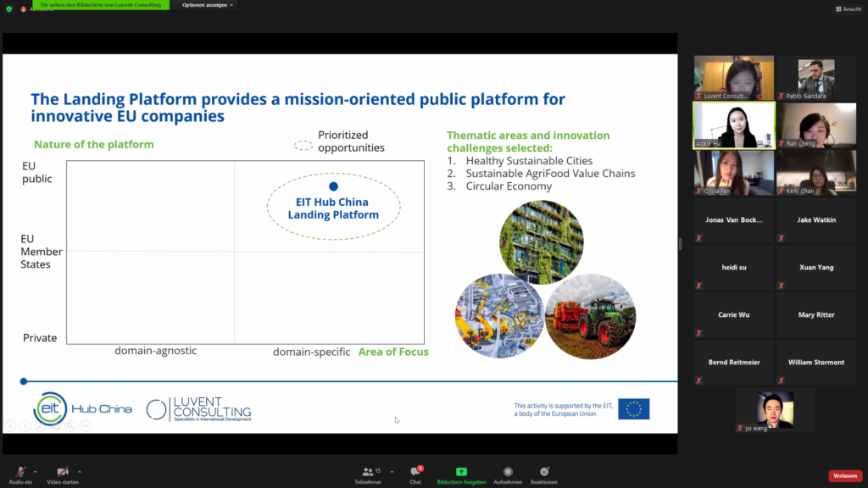Click the green encryption shield icon
The width and height of the screenshot is (868, 488).
pos(9,8)
